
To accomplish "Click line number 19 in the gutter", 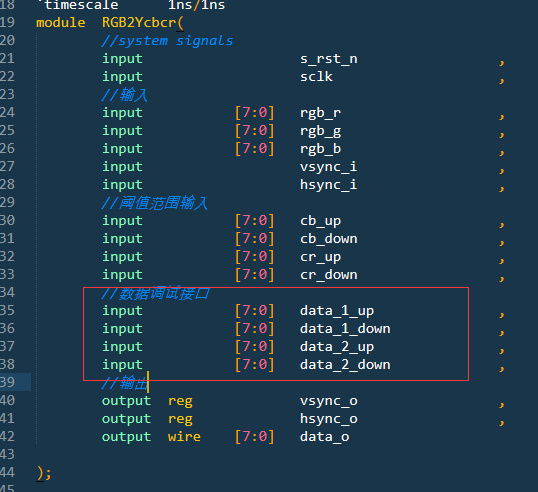I will [7, 23].
